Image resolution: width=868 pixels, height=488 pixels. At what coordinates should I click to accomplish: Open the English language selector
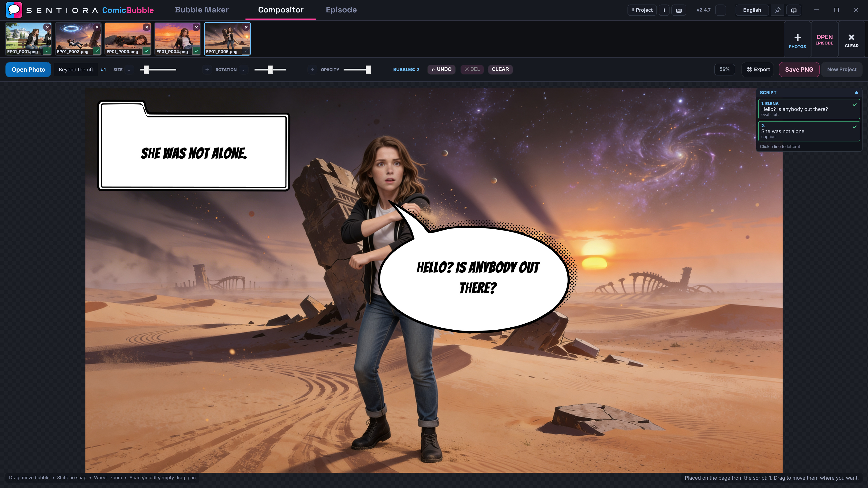[x=752, y=10]
